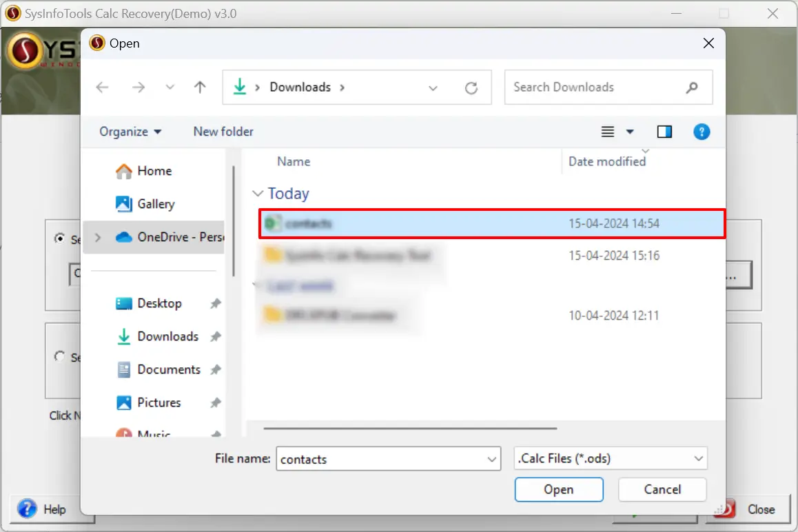
Task: Select Downloads in the address path
Action: pos(300,87)
